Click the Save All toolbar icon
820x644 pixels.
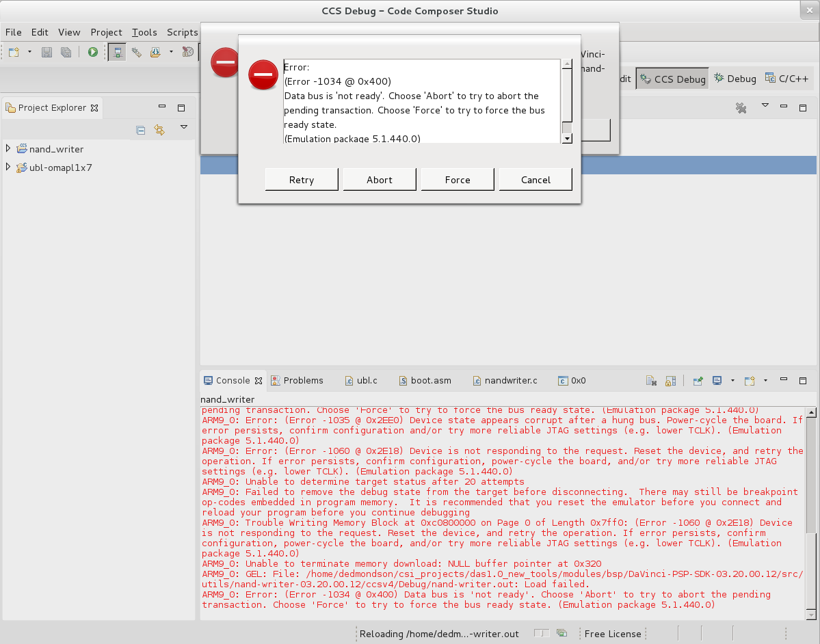pyautogui.click(x=66, y=52)
